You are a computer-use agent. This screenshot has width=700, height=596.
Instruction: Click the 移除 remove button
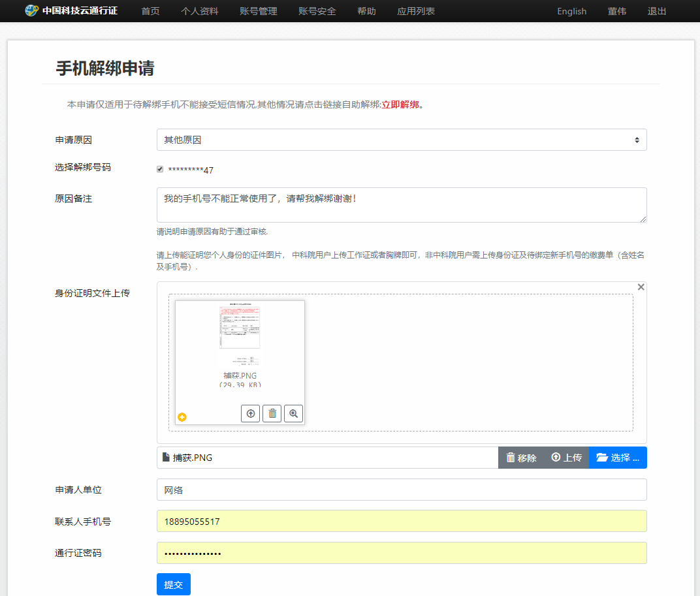521,458
